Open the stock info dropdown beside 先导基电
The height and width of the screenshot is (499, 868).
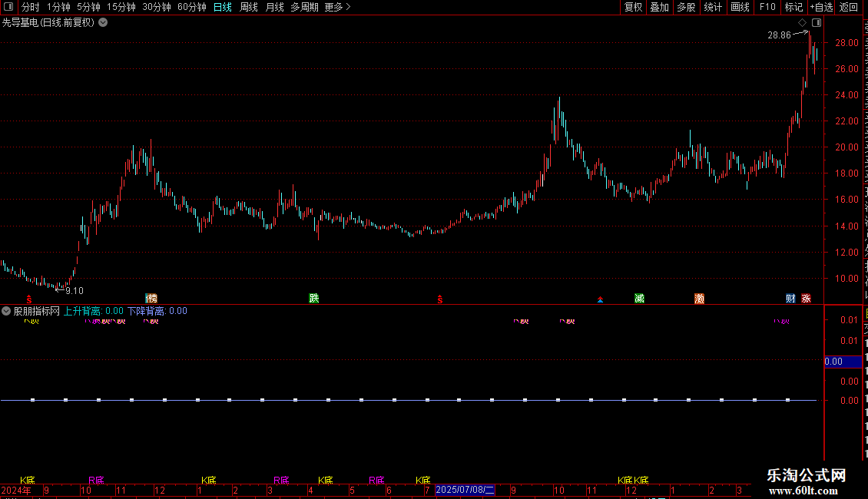(x=103, y=23)
